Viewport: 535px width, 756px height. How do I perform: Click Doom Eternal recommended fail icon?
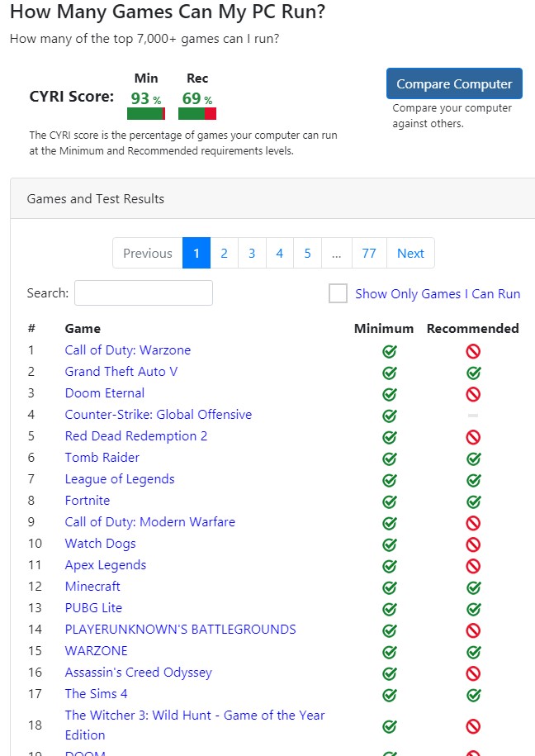tap(473, 394)
